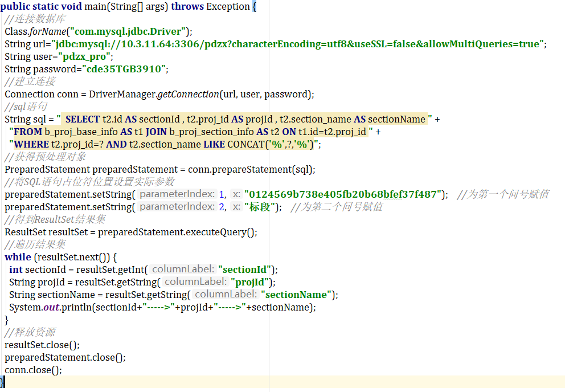This screenshot has width=565, height=392.
Task: Click the "projId" column label string
Action: 249,283
